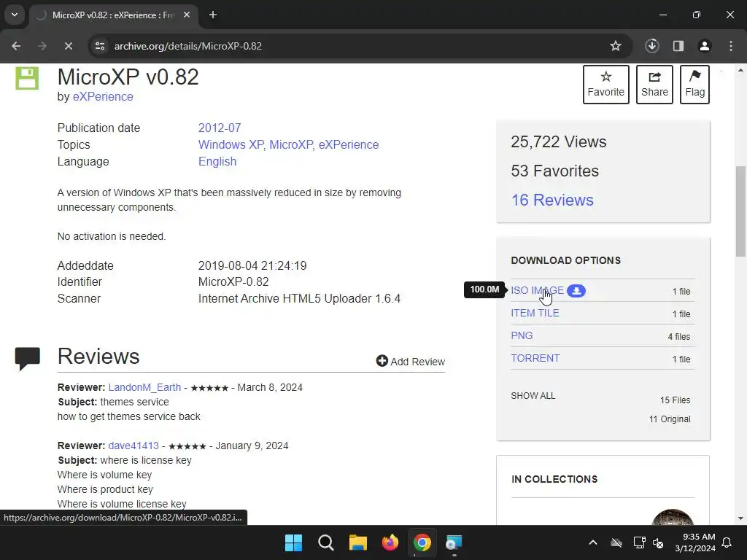Toggle the Chrome side panel icon
This screenshot has width=747, height=560.
678,46
